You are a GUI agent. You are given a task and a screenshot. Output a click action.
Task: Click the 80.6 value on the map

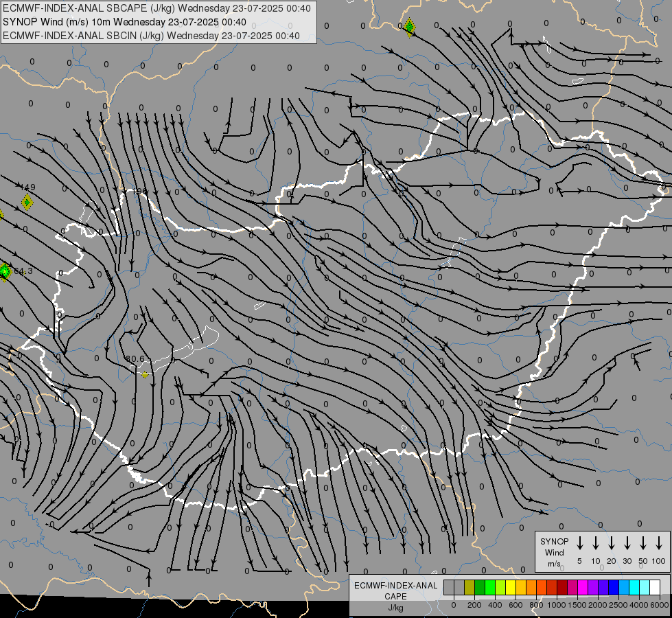[135, 358]
